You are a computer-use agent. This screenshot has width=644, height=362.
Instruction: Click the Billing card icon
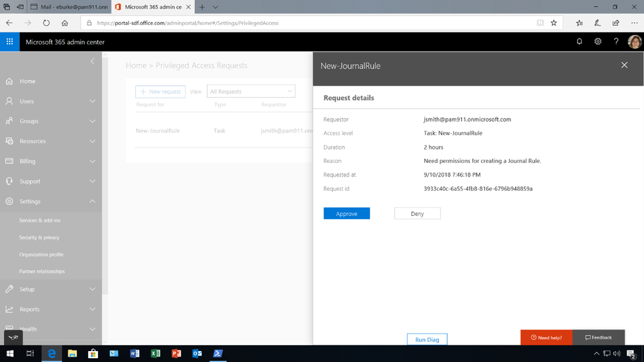click(x=9, y=161)
